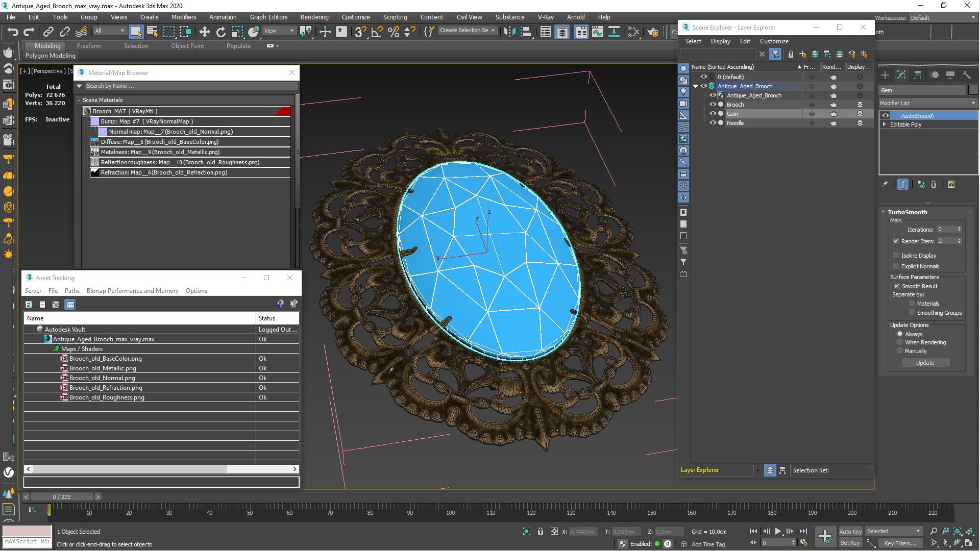Click the TurboSmooth Update button
This screenshot has width=980, height=551.
(925, 363)
